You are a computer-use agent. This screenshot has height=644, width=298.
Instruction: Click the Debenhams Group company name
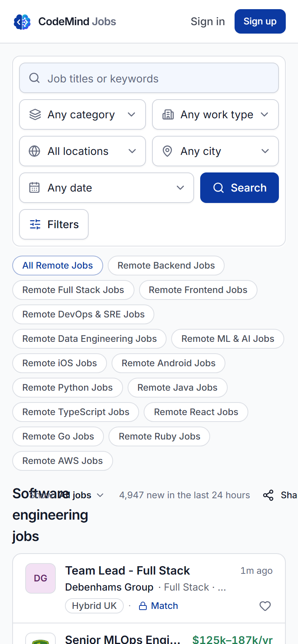click(109, 587)
